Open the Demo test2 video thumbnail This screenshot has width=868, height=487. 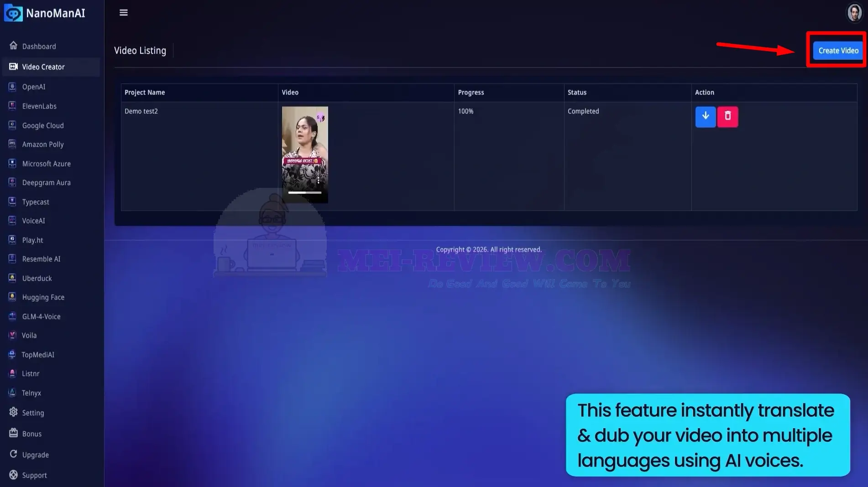coord(305,155)
